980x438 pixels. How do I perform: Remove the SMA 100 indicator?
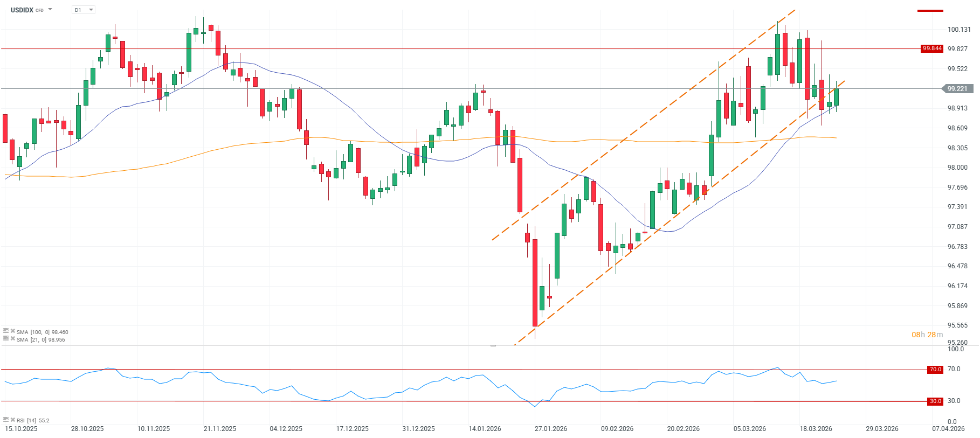point(12,331)
